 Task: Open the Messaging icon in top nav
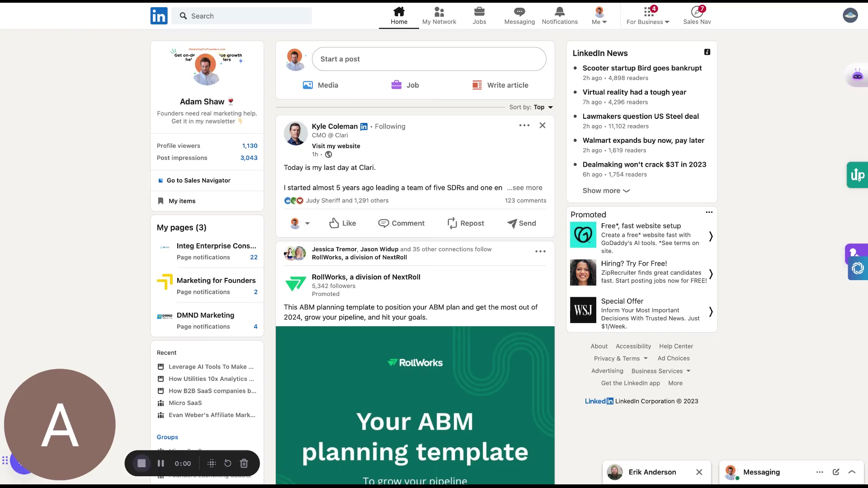pos(519,12)
